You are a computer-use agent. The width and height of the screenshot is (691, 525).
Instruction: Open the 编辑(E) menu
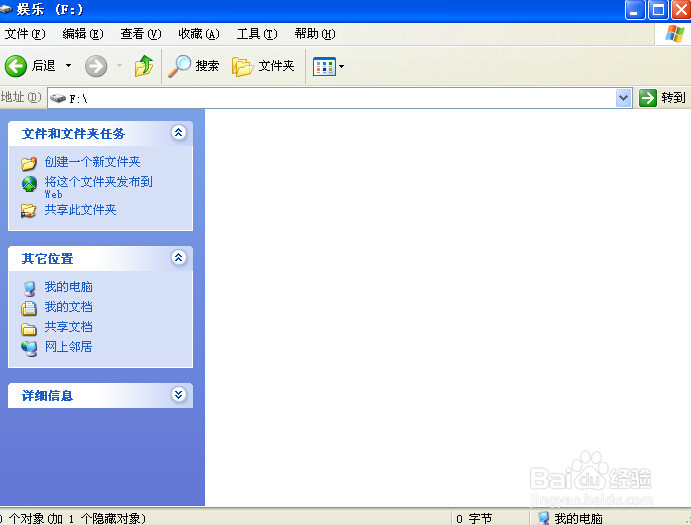(x=82, y=34)
